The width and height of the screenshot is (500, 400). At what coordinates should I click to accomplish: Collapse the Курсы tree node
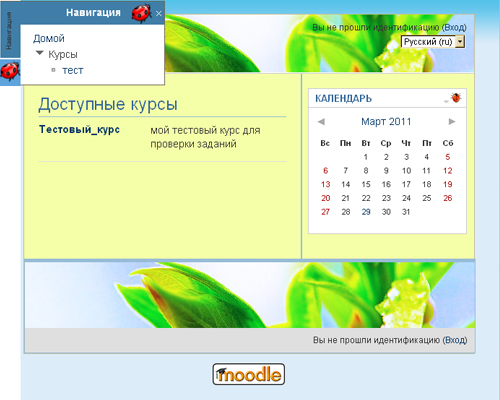coord(40,53)
